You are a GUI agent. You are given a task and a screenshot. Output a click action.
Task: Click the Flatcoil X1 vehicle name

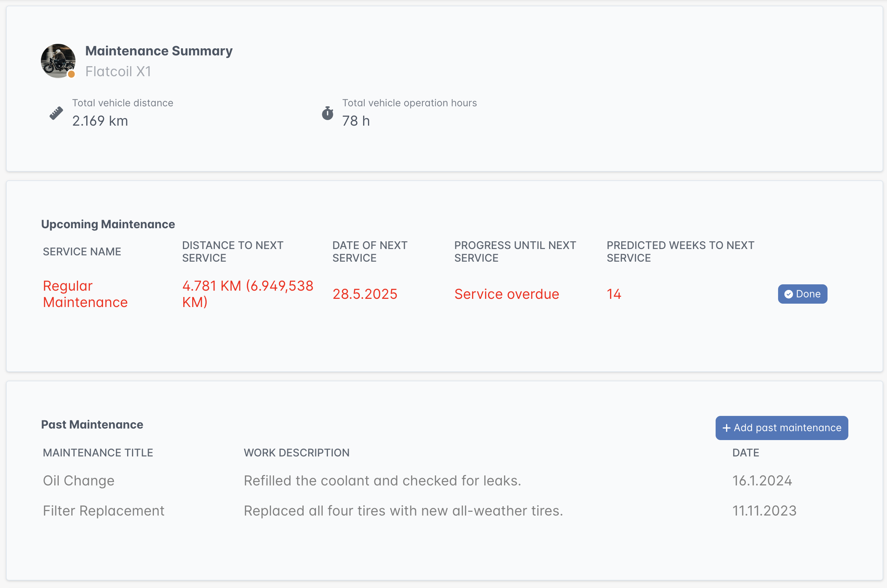[118, 71]
